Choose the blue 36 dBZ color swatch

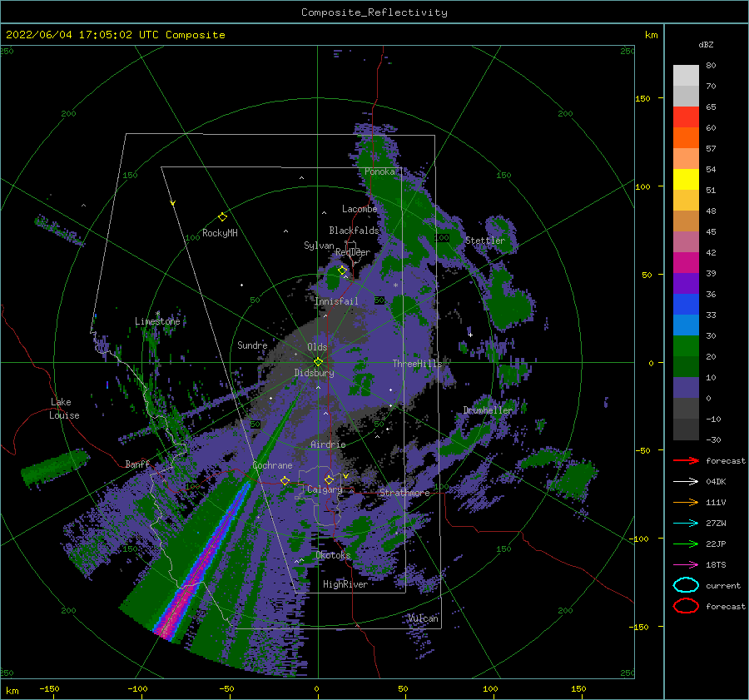tap(686, 305)
